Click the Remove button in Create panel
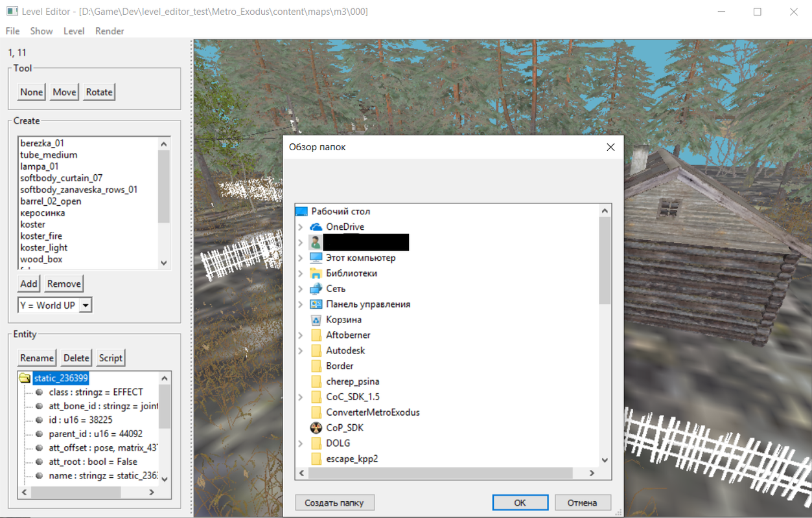 (64, 284)
